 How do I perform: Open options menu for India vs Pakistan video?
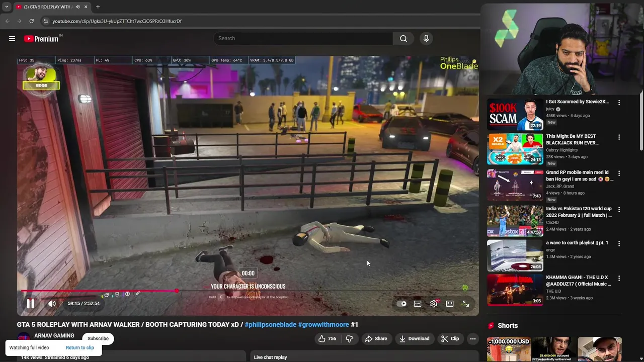(619, 209)
